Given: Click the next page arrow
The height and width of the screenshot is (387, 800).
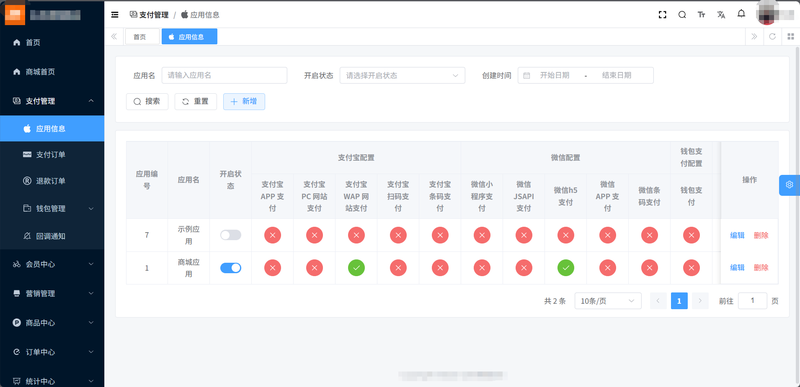Looking at the screenshot, I should pos(700,301).
